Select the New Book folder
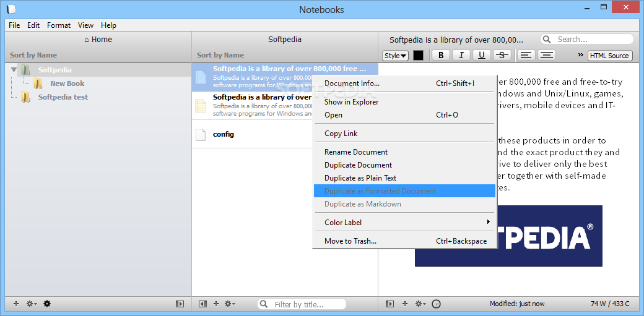Screen dimensions: 644x316 [67, 83]
